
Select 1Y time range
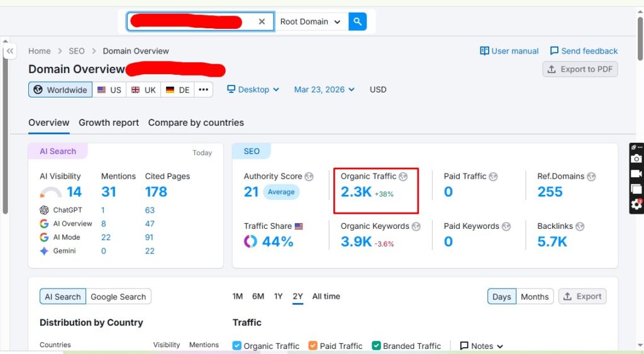point(278,296)
